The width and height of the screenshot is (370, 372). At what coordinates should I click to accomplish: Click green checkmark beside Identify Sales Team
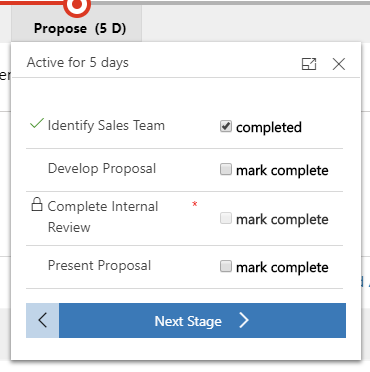37,123
